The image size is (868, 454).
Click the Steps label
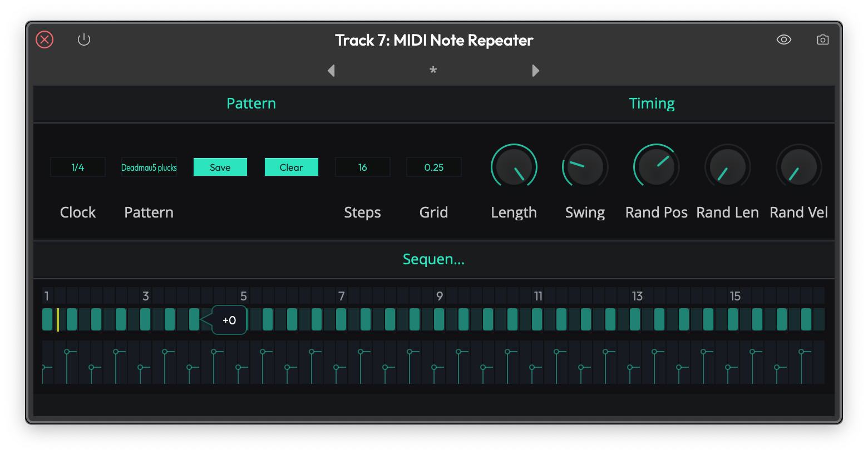pos(362,213)
